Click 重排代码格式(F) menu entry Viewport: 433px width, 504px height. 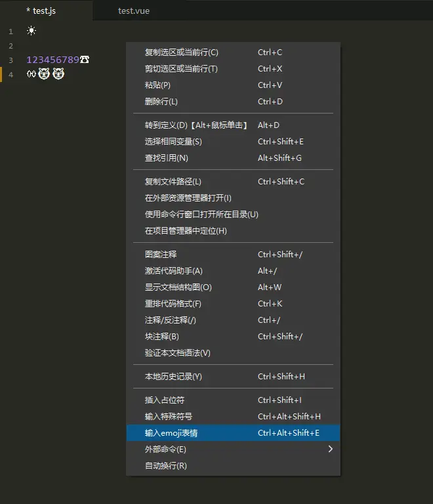point(173,304)
